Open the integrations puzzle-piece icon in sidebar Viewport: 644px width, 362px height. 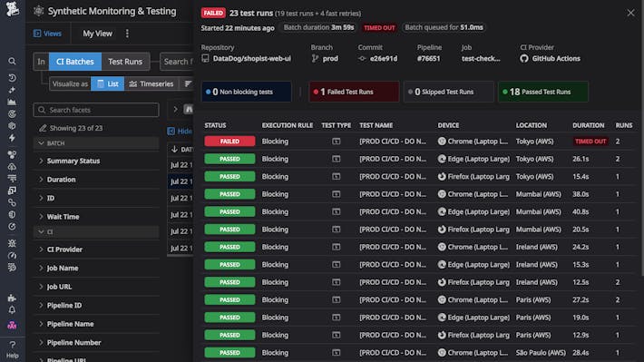[x=12, y=298]
